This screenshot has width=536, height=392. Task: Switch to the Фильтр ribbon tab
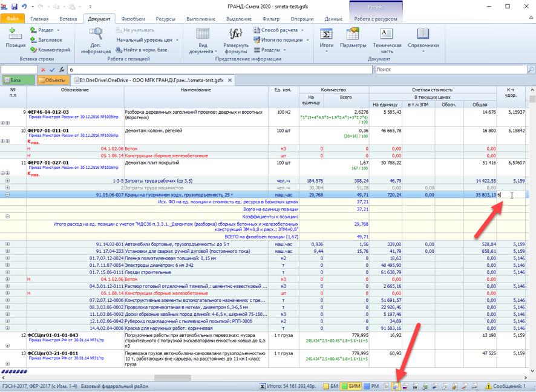tap(271, 19)
